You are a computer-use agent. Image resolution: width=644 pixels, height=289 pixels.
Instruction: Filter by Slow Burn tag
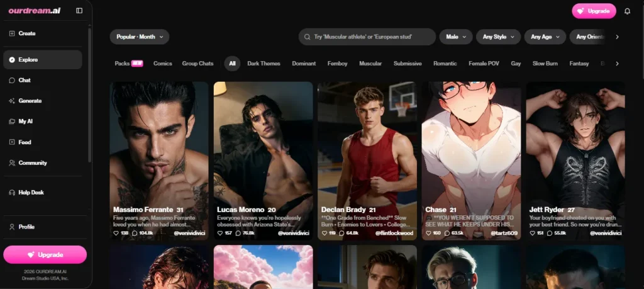click(x=545, y=64)
